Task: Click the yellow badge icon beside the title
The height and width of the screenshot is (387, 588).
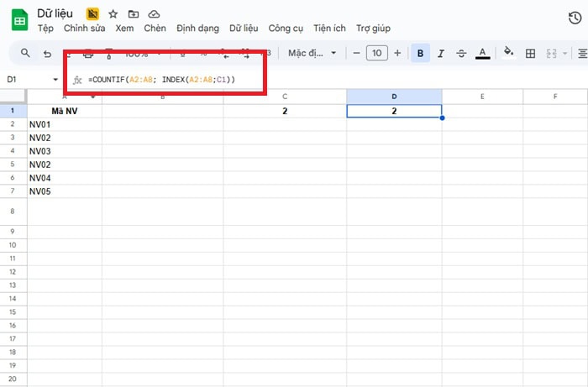Action: coord(92,14)
